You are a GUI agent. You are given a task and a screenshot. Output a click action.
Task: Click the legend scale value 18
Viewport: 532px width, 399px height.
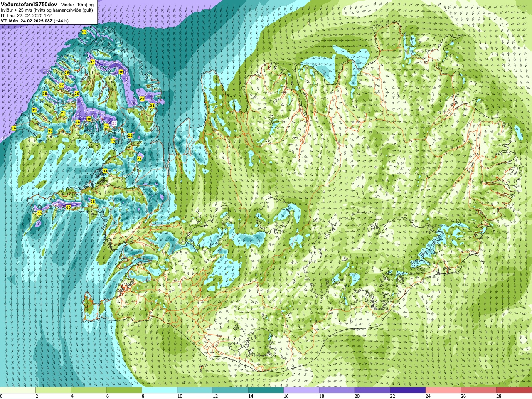(322, 396)
